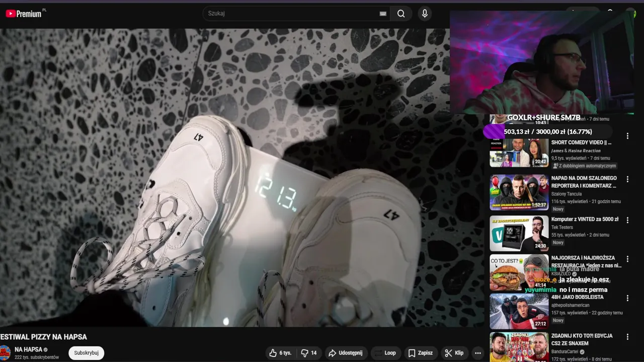Image resolution: width=644 pixels, height=362 pixels.
Task: Click the Nowy badge under Tek Testers
Action: [558, 243]
